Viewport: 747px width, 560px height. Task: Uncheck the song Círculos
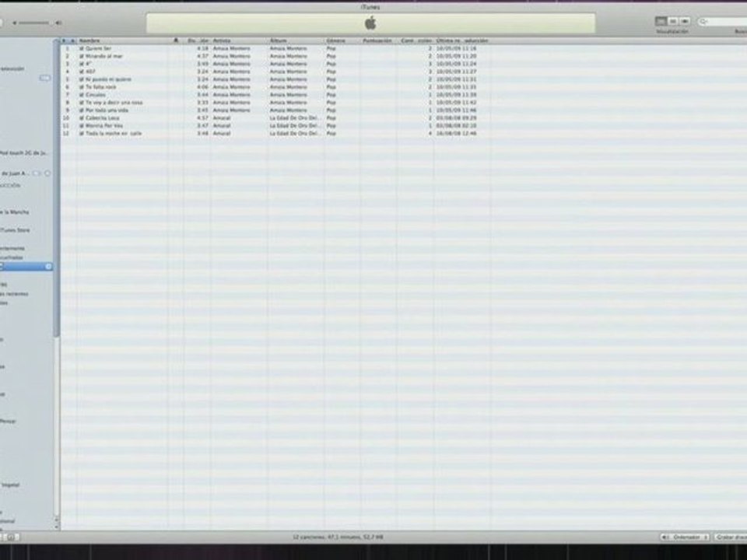[x=82, y=95]
